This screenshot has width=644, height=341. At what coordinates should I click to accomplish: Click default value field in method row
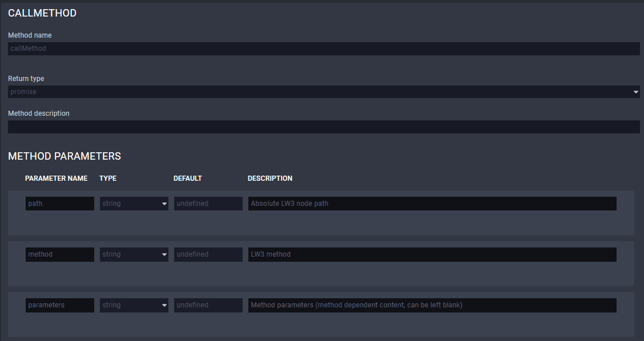click(x=208, y=254)
